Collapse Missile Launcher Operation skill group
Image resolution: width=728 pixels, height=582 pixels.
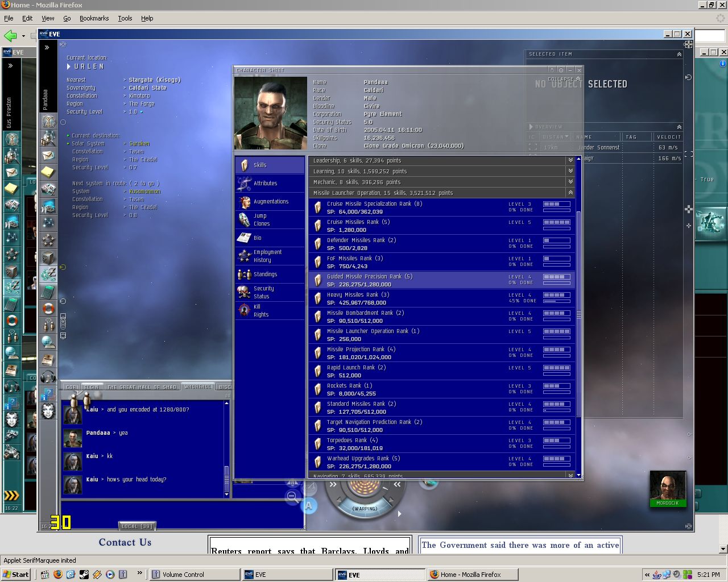point(570,193)
